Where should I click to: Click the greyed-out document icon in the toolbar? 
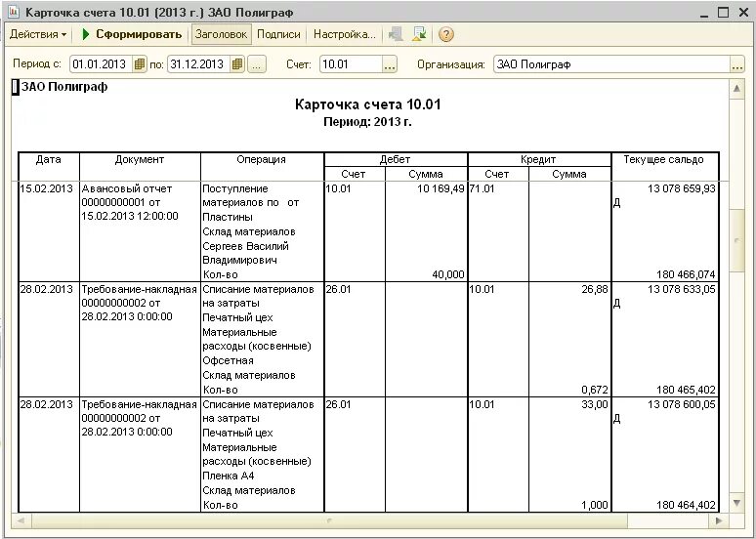(x=396, y=34)
